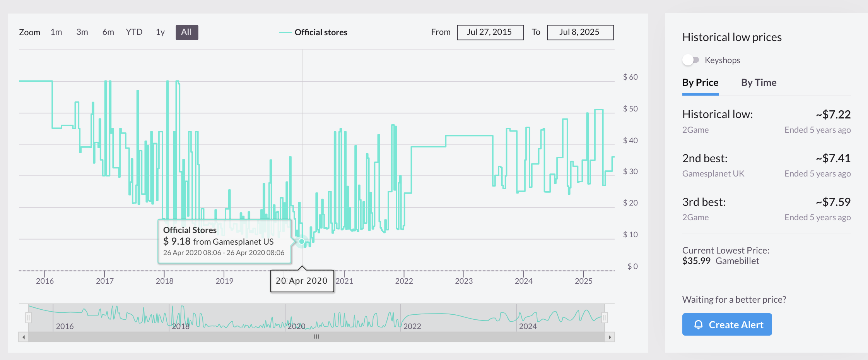
Task: Click the ~$7.59 third best price
Action: pyautogui.click(x=833, y=202)
